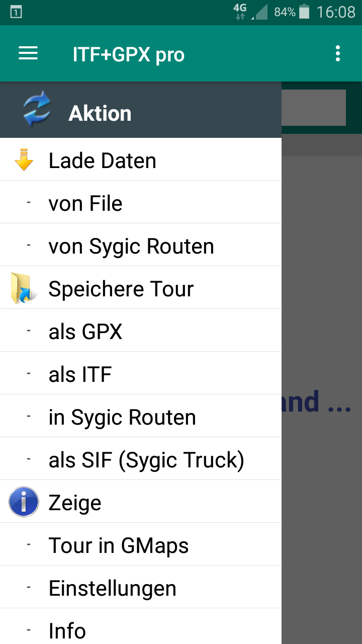The height and width of the screenshot is (644, 362).
Task: Save the tour 'als GPX'
Action: [x=141, y=331]
